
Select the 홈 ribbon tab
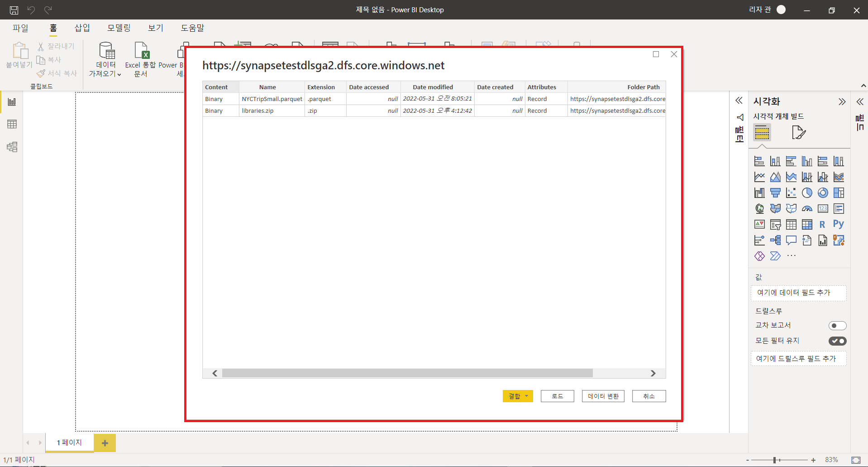pos(53,28)
